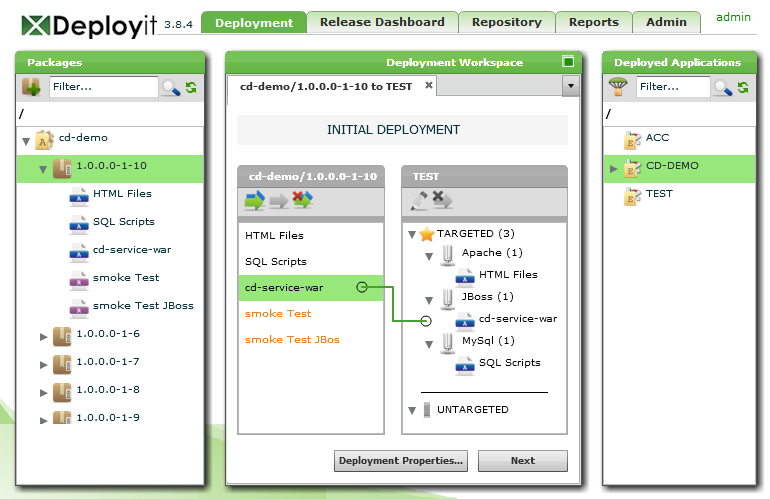
Task: Click the auto-map all deployables green arrow icon
Action: 255,201
